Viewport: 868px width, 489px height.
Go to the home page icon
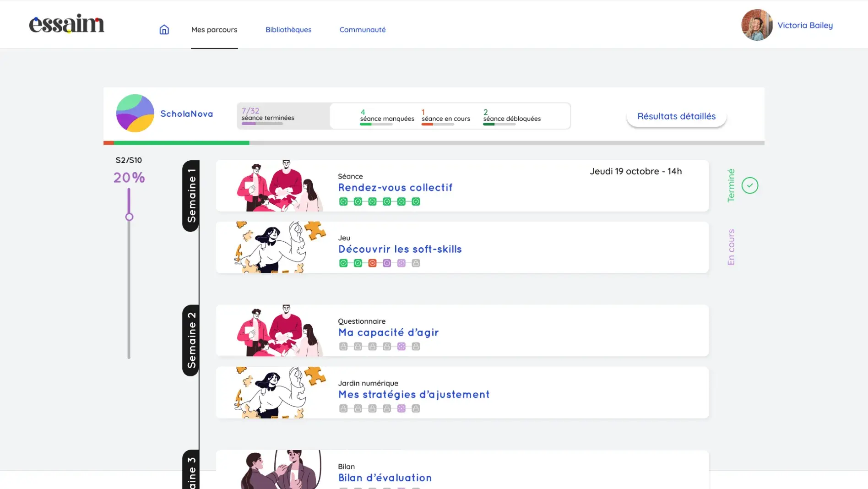click(164, 30)
